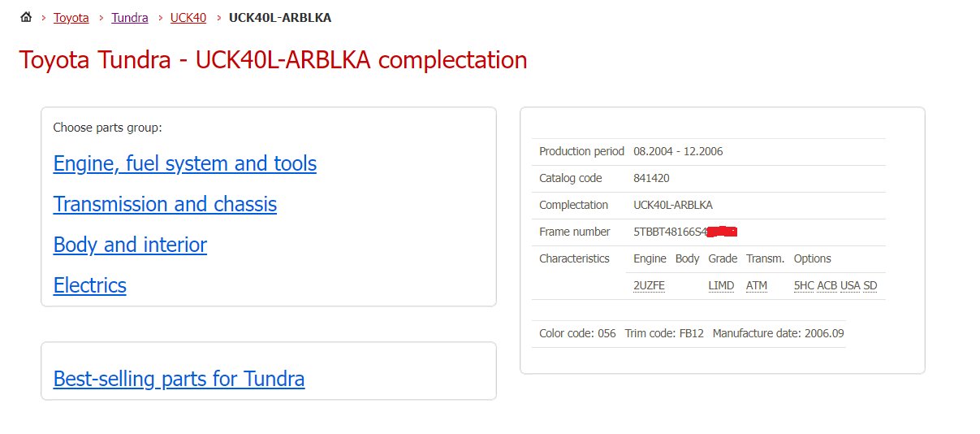Select the frame number value
980x434 pixels.
[685, 232]
